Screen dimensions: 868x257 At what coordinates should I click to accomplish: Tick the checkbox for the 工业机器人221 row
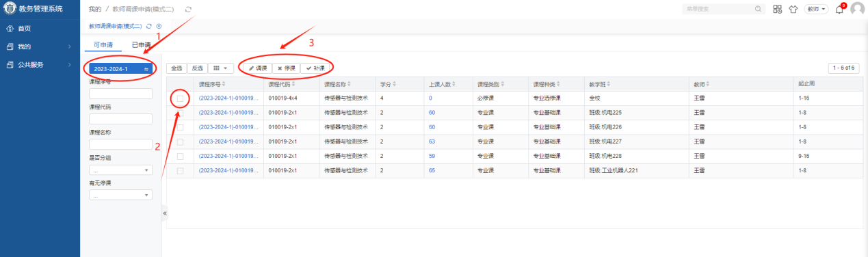click(x=181, y=170)
